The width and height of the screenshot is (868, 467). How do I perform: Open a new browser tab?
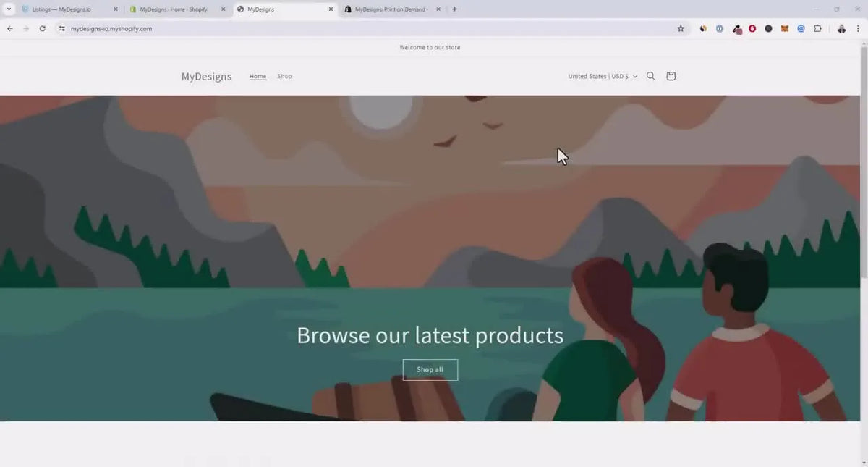(454, 9)
